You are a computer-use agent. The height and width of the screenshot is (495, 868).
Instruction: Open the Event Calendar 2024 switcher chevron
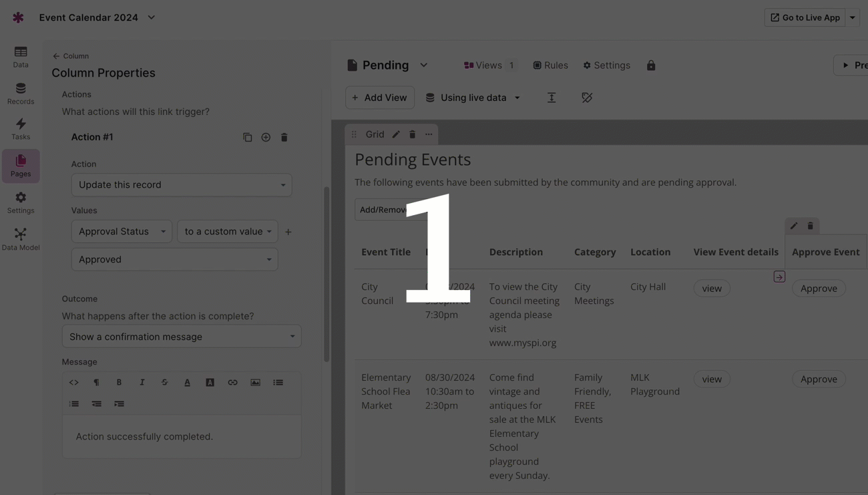coord(151,17)
